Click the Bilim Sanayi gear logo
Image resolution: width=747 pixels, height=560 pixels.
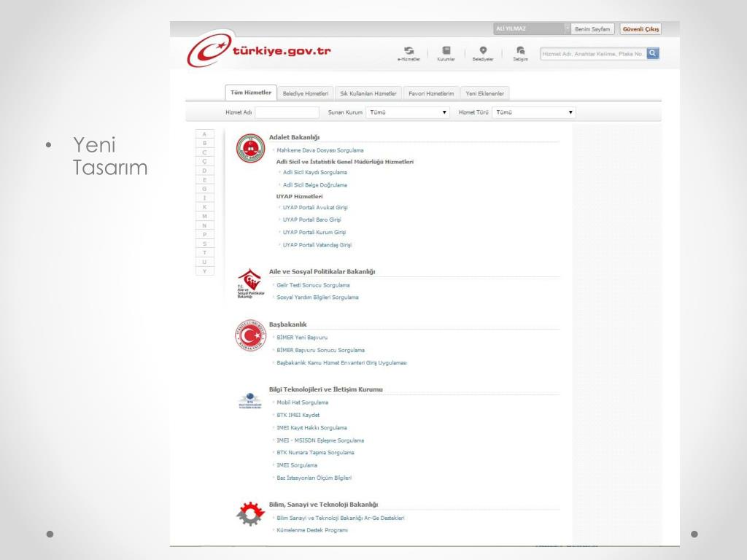pyautogui.click(x=250, y=513)
